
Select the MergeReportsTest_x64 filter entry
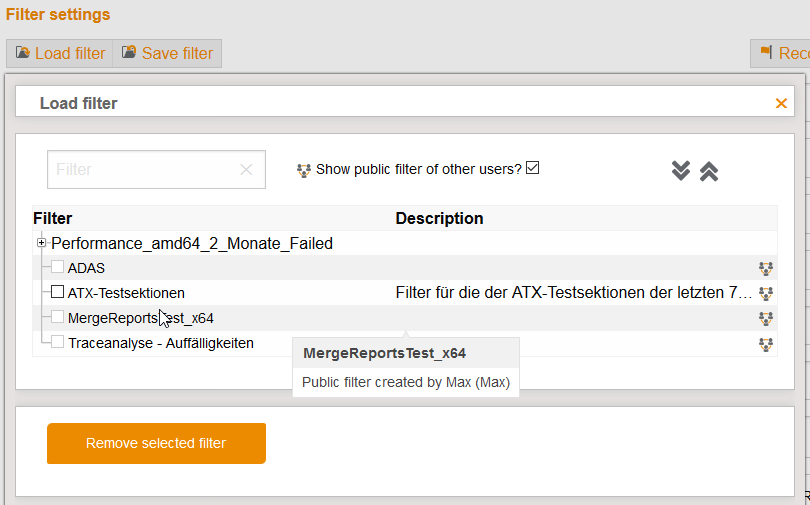click(x=140, y=318)
